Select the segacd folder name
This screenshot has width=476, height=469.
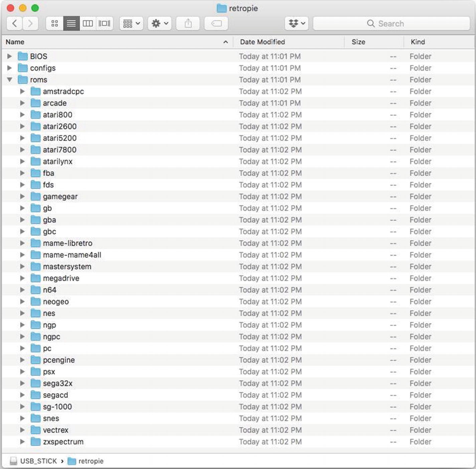click(55, 395)
